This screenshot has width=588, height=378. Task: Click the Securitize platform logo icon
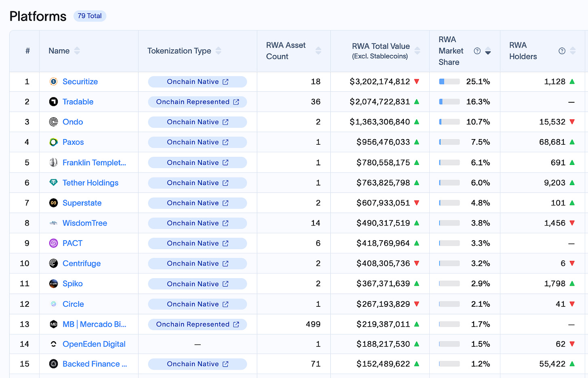(53, 82)
